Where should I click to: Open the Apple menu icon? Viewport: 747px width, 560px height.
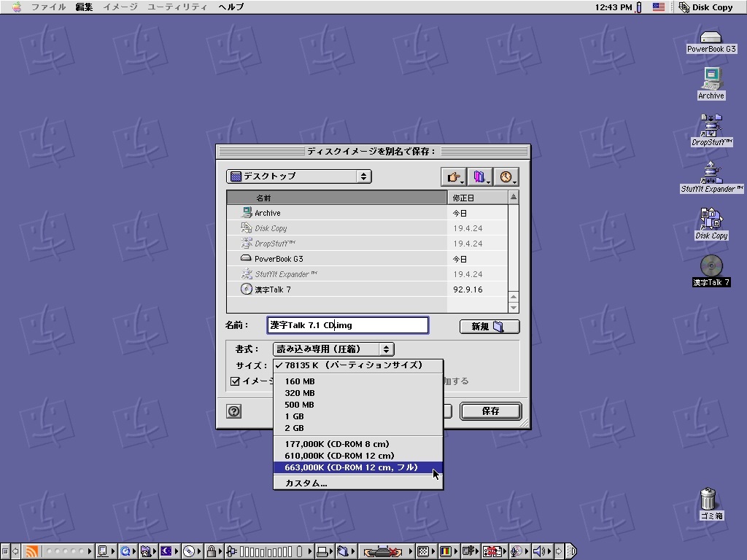(17, 7)
